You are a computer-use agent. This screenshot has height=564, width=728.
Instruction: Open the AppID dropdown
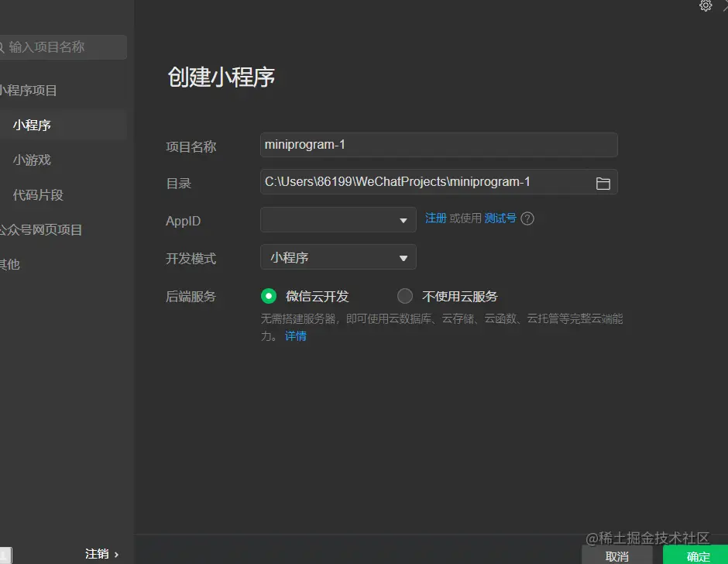(338, 219)
